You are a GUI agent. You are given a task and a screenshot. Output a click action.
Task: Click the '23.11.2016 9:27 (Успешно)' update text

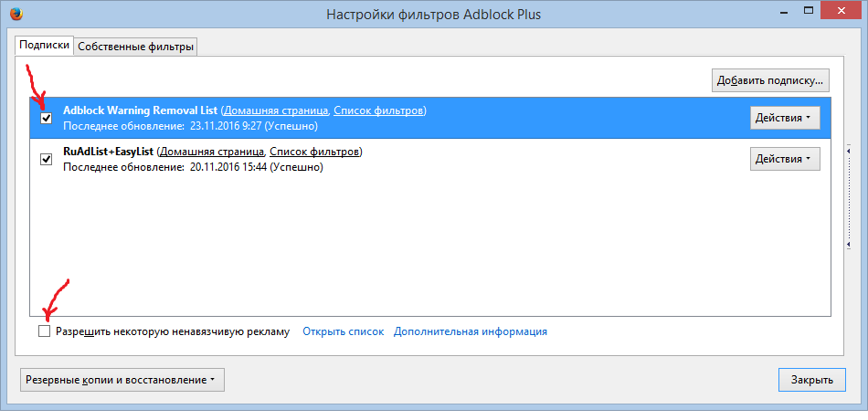[253, 126]
